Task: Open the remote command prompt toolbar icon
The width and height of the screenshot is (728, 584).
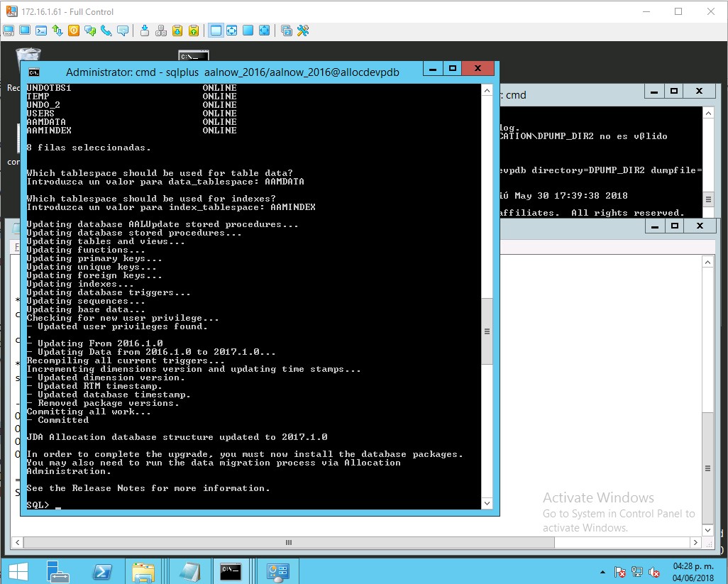Action: click(x=41, y=31)
